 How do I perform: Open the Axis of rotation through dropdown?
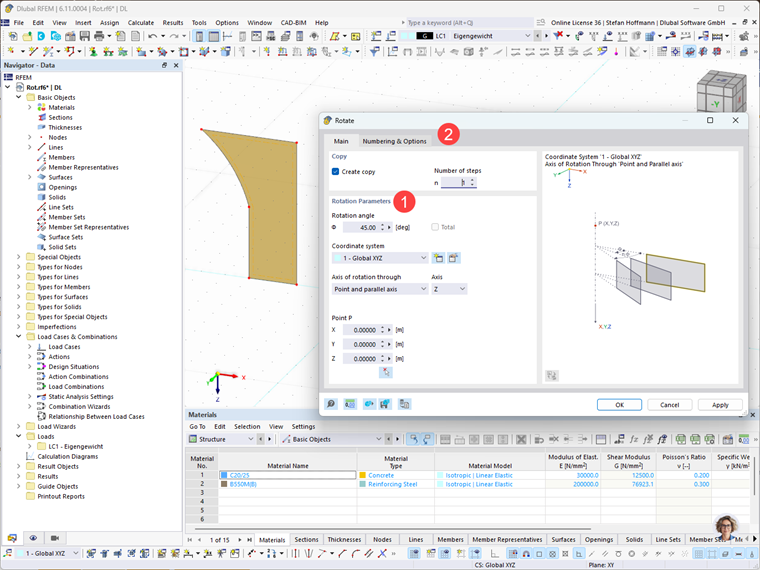coord(380,289)
